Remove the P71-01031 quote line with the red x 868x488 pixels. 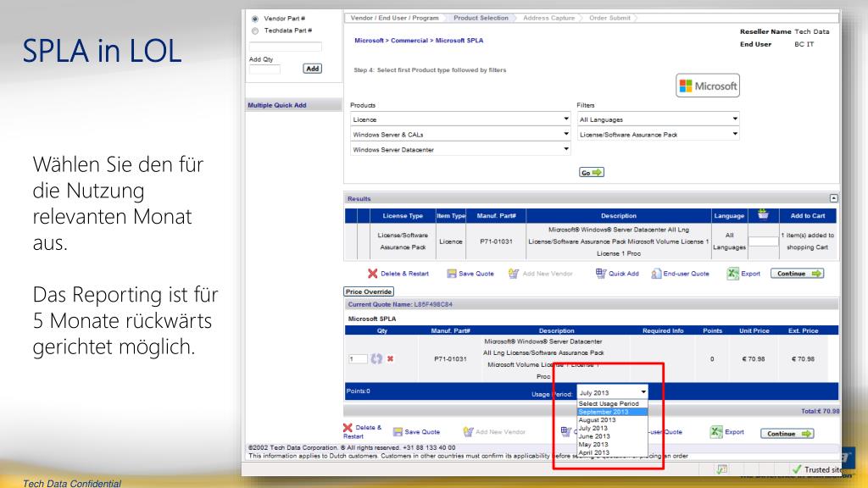(x=390, y=358)
